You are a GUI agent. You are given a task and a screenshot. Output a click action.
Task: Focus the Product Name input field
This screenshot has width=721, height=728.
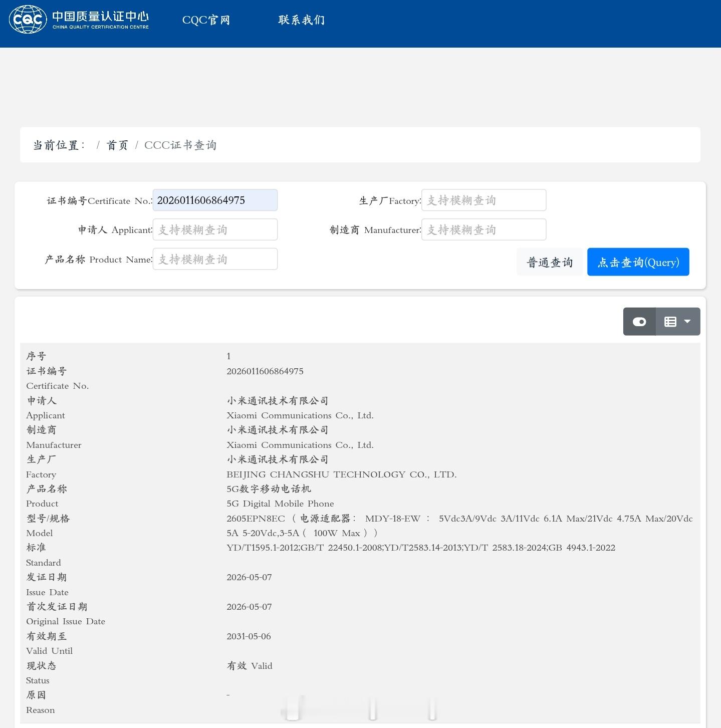pyautogui.click(x=215, y=259)
